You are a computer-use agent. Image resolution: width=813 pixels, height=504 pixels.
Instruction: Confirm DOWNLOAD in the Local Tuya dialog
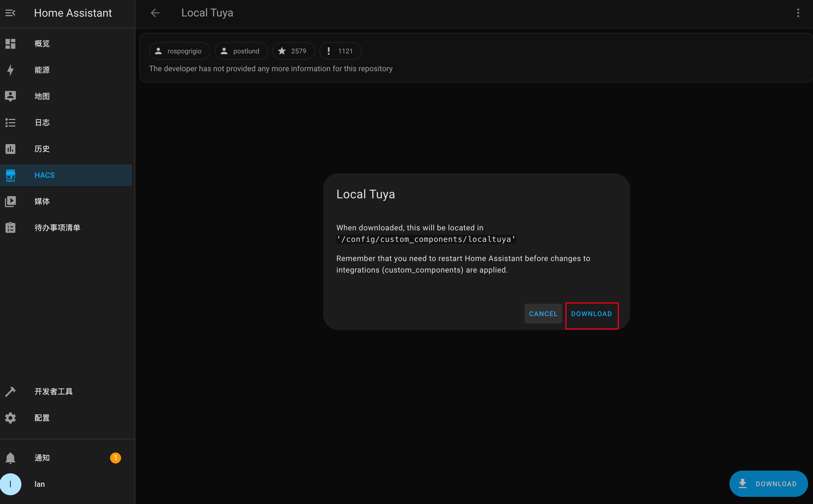click(x=592, y=314)
